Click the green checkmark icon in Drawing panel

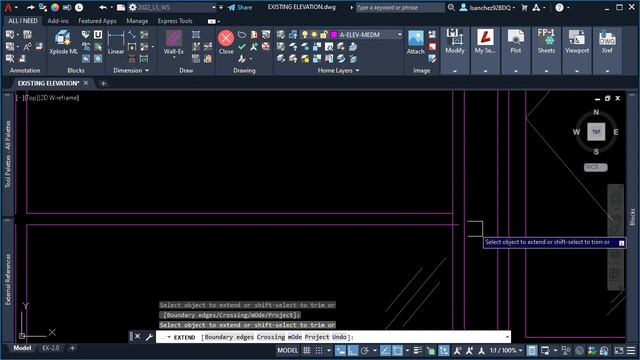(242, 47)
